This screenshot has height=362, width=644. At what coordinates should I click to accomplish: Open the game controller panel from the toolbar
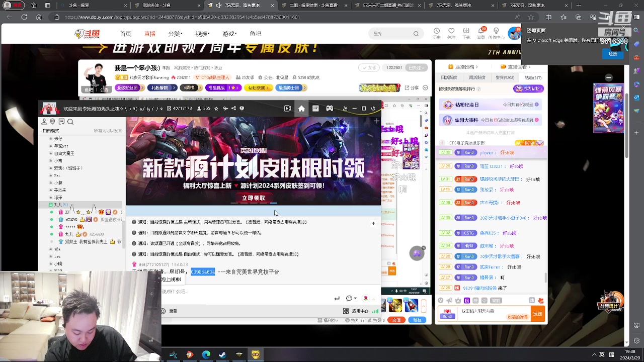(330, 108)
